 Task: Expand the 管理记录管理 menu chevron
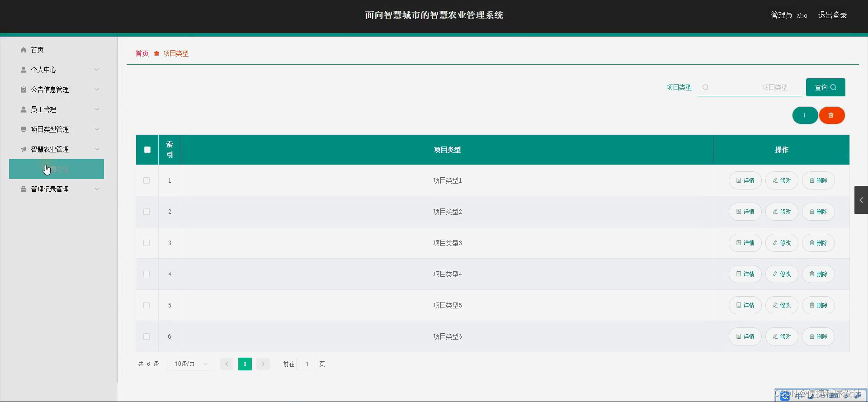point(97,189)
